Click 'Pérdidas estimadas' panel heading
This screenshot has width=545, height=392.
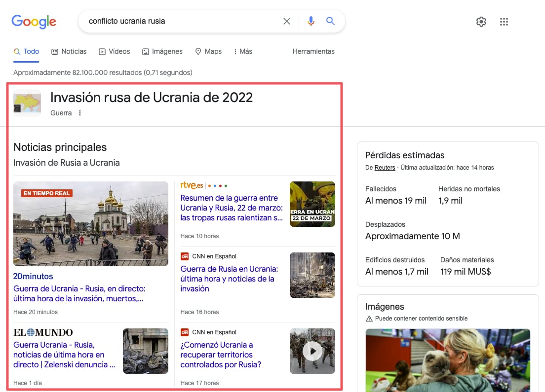coord(405,155)
